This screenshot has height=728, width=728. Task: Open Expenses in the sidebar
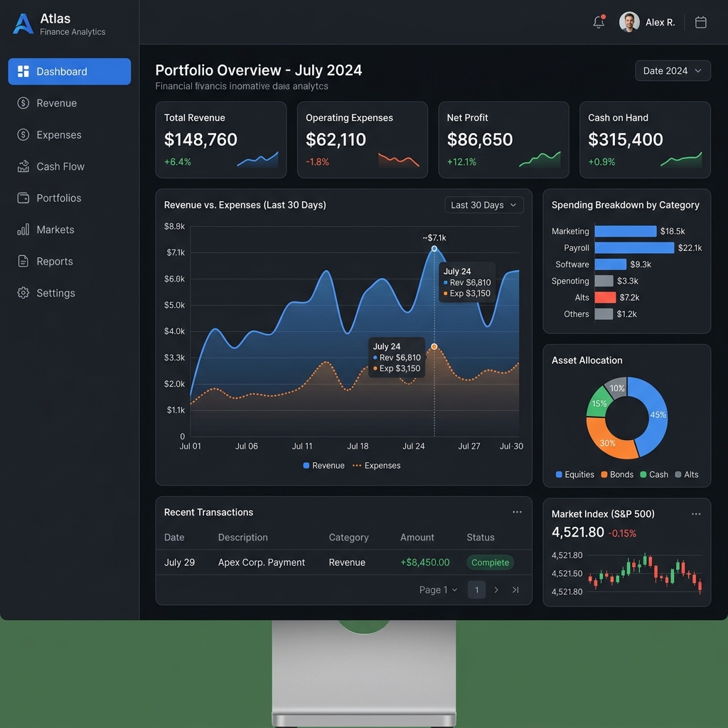(x=69, y=134)
